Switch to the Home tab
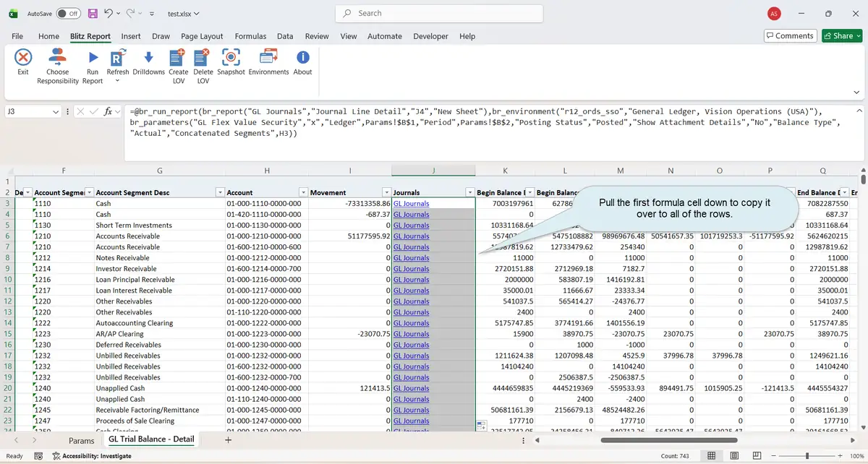 (48, 36)
